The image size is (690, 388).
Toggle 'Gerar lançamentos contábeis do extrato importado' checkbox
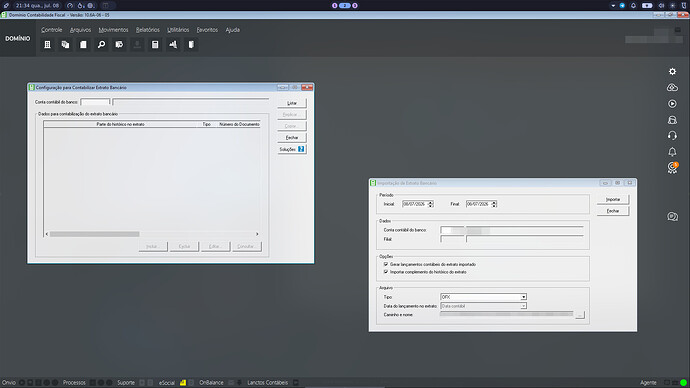point(386,264)
